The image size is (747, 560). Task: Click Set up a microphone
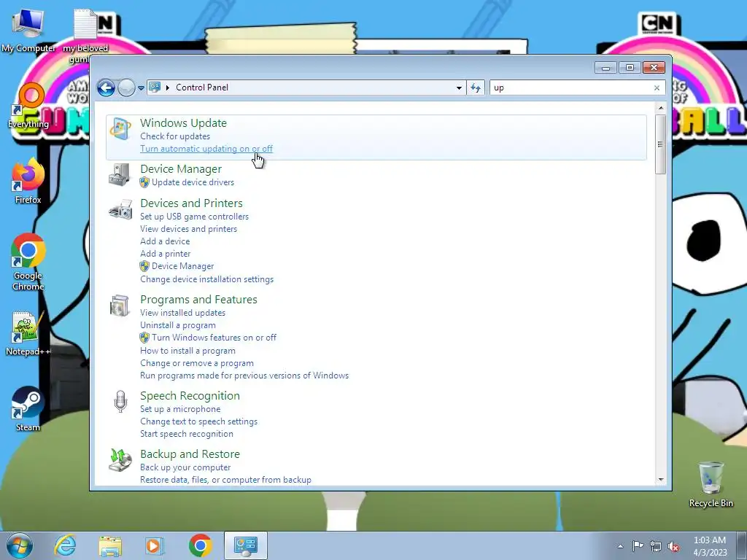(180, 409)
